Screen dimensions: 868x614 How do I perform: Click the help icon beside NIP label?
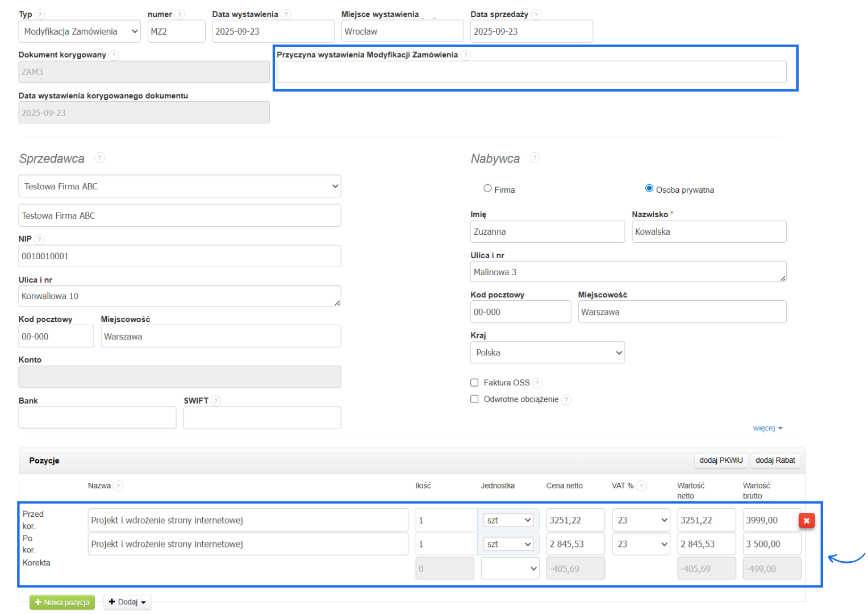(39, 239)
